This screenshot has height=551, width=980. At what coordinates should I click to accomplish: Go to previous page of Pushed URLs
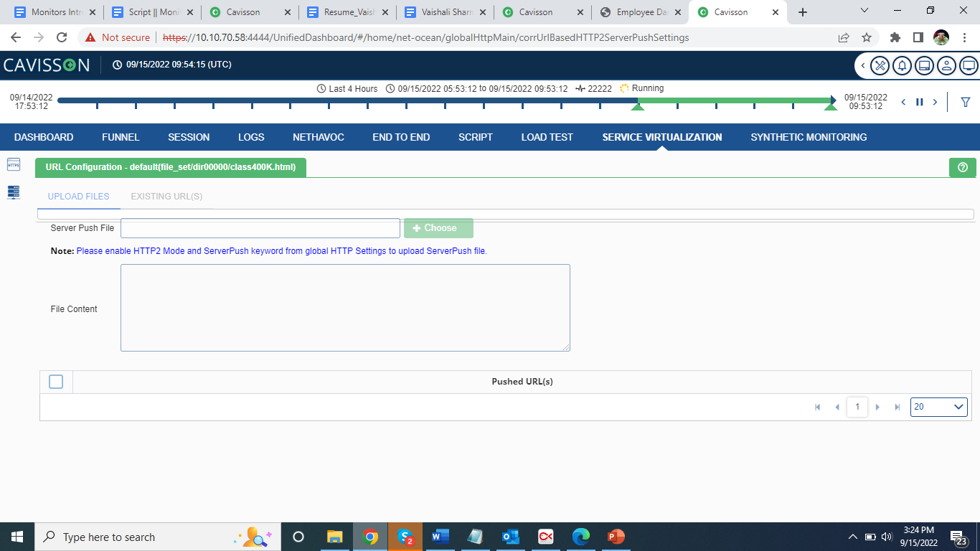pyautogui.click(x=837, y=407)
